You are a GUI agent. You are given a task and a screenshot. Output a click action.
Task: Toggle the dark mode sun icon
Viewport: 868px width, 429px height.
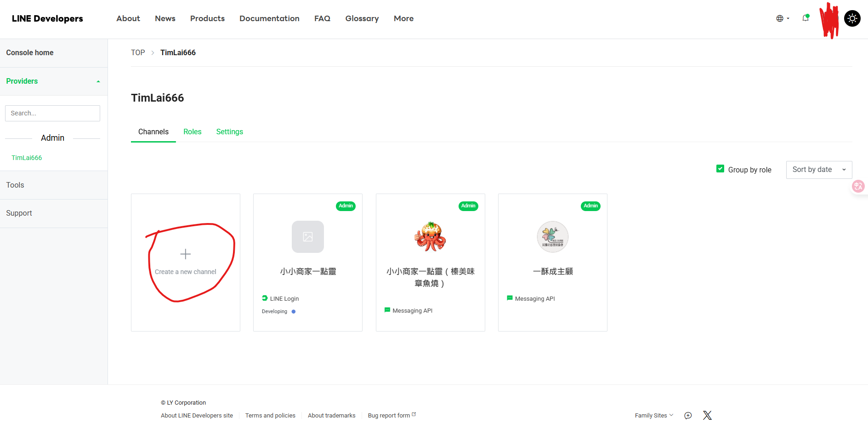852,18
